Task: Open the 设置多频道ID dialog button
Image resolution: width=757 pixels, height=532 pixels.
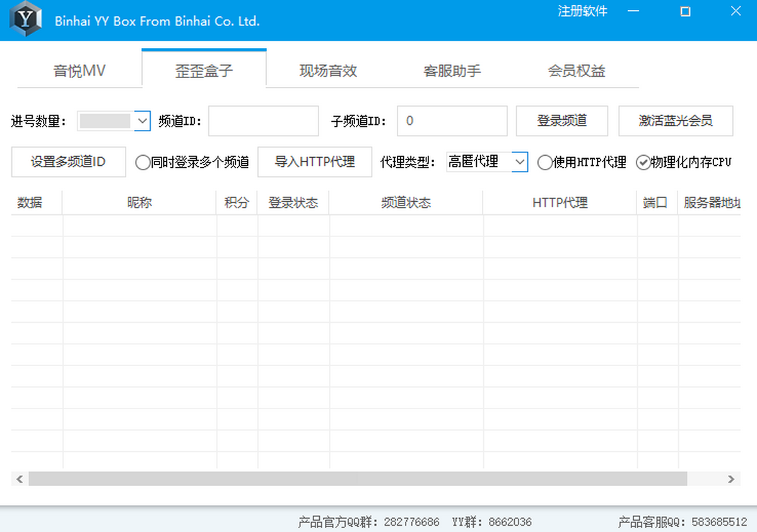Action: 68,162
